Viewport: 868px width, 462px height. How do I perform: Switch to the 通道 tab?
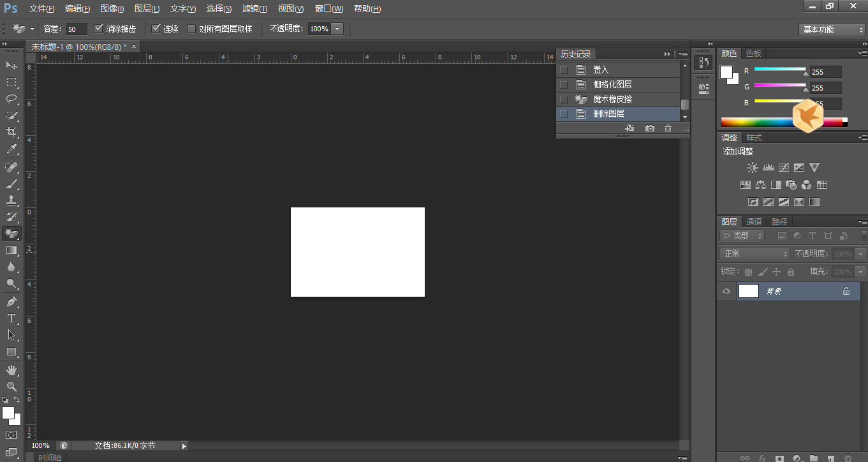[754, 221]
